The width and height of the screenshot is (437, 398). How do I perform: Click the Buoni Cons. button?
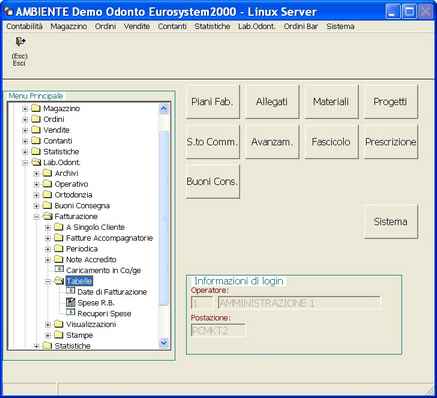(x=212, y=182)
